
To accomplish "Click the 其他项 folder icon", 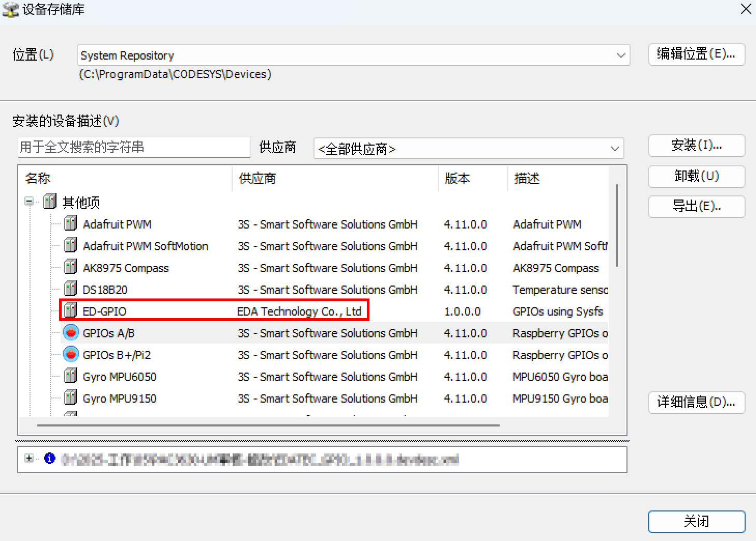I will 49,202.
